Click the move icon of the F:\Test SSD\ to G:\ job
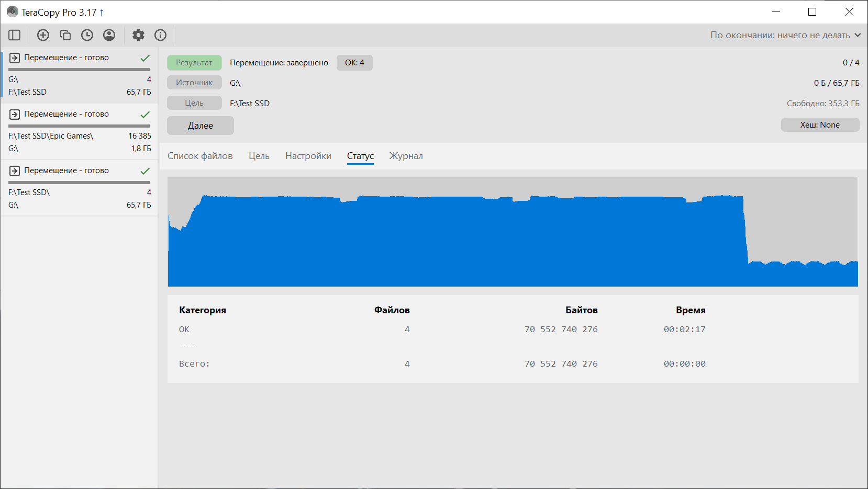Screen dimensions: 868x489 pyautogui.click(x=15, y=170)
